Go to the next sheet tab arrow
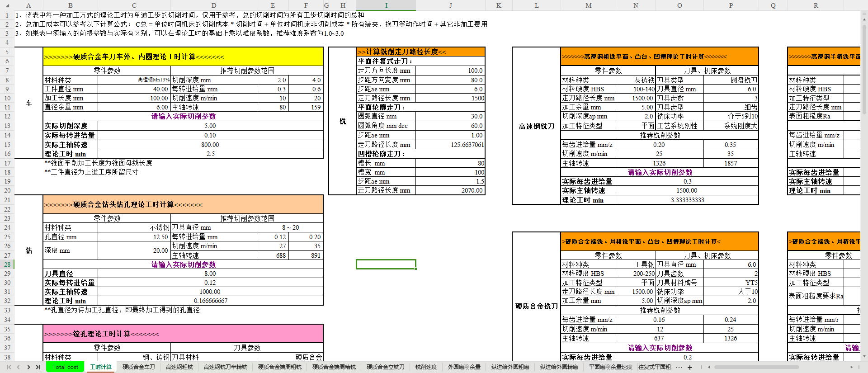Viewport: 868px width, 373px height. tap(28, 367)
